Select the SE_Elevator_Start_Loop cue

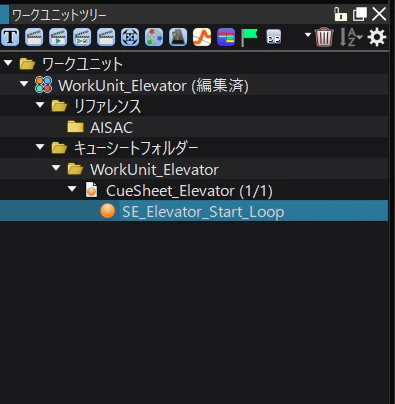[x=194, y=211]
